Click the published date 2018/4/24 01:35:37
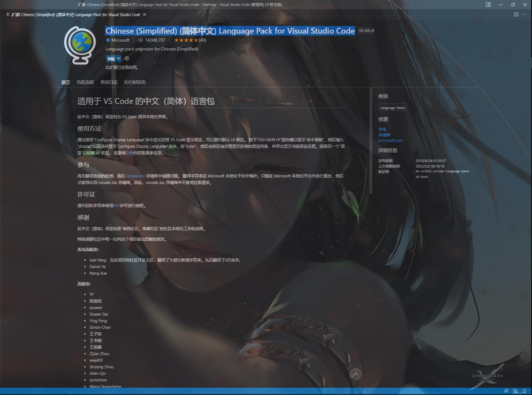 [x=431, y=161]
